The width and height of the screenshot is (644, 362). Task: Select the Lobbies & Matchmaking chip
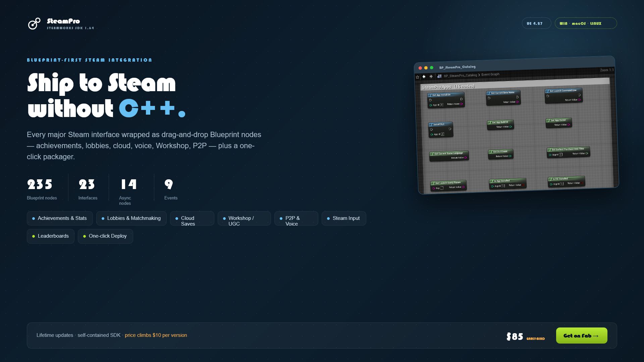tap(131, 218)
